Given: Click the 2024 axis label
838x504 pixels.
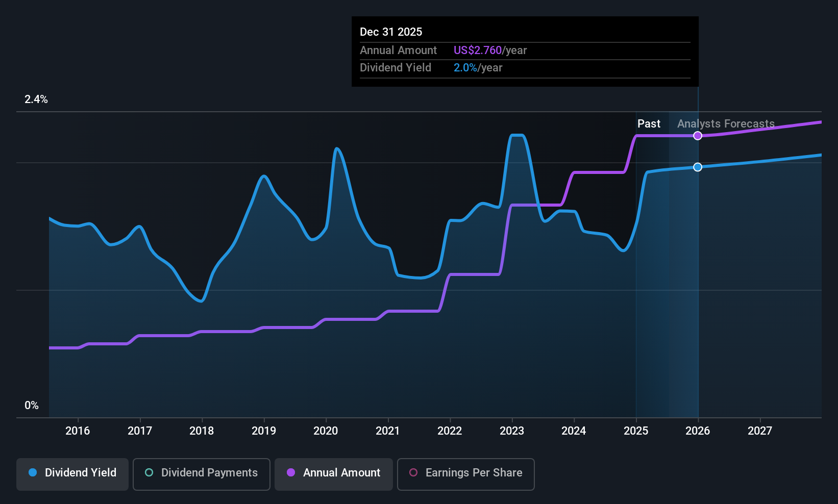Looking at the screenshot, I should (574, 431).
